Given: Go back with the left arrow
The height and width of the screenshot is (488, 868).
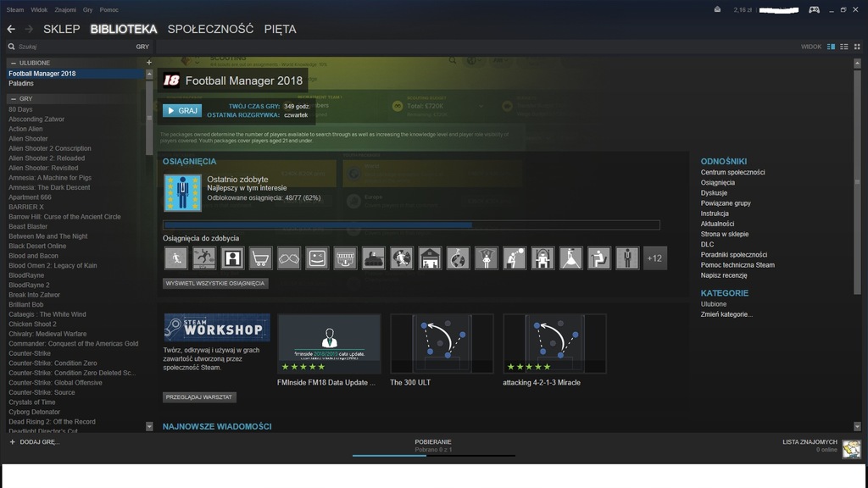Looking at the screenshot, I should click(11, 29).
